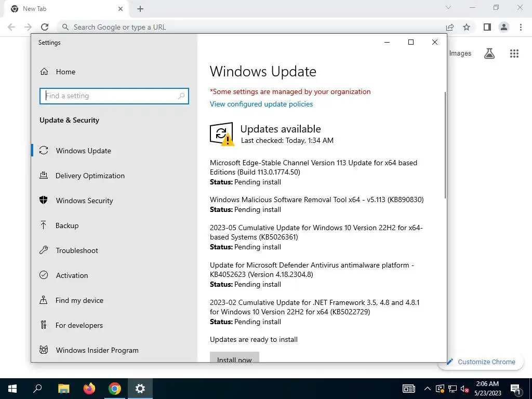532x399 pixels.
Task: Click Chrome's share page icon
Action: (450, 27)
